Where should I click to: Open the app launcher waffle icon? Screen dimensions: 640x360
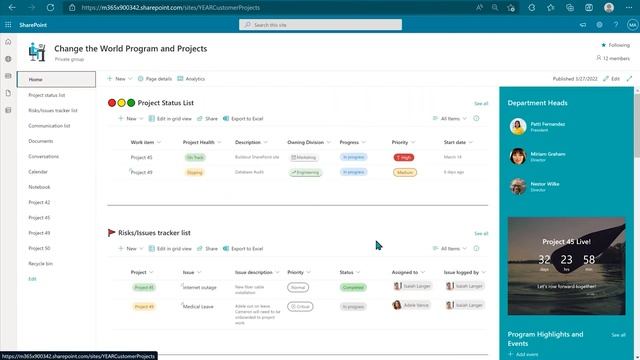click(x=8, y=25)
